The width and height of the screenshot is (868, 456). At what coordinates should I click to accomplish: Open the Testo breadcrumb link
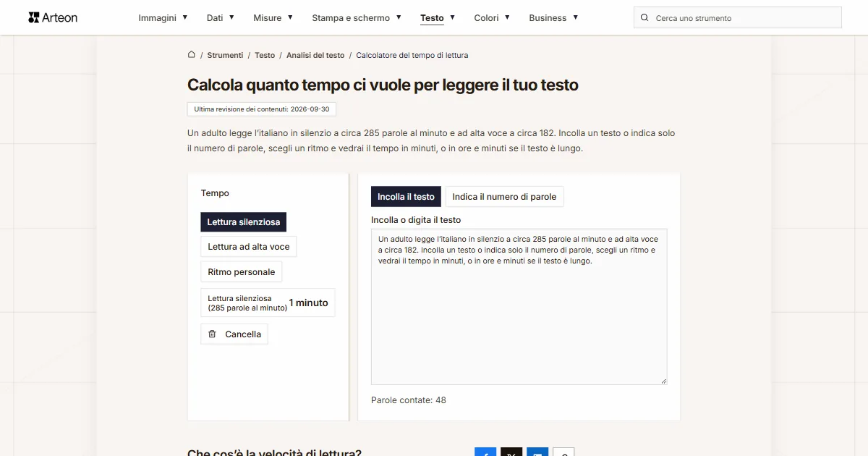pyautogui.click(x=265, y=55)
